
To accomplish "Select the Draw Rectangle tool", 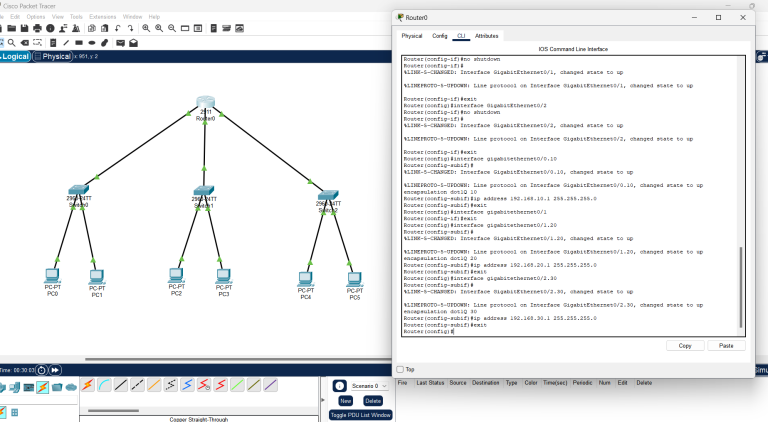I will tap(79, 43).
